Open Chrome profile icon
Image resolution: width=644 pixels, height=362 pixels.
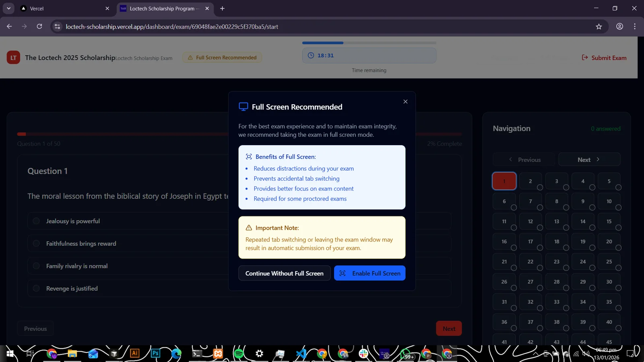pyautogui.click(x=619, y=27)
